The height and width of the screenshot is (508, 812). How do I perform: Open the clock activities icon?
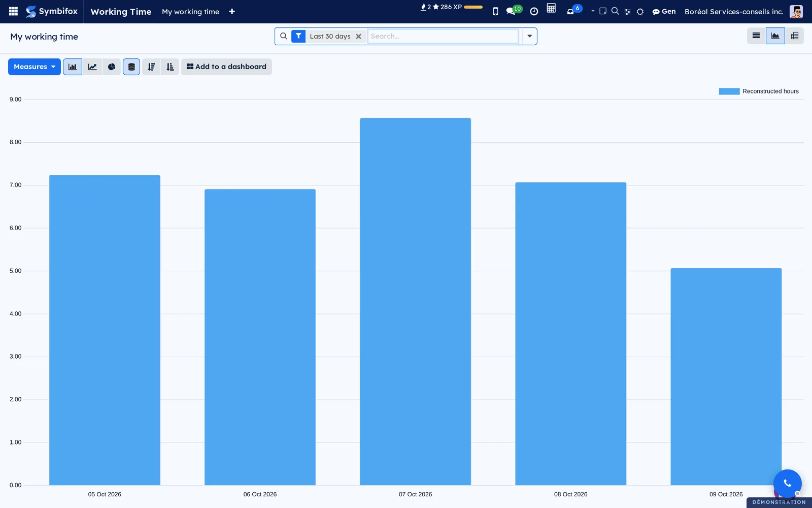[534, 12]
